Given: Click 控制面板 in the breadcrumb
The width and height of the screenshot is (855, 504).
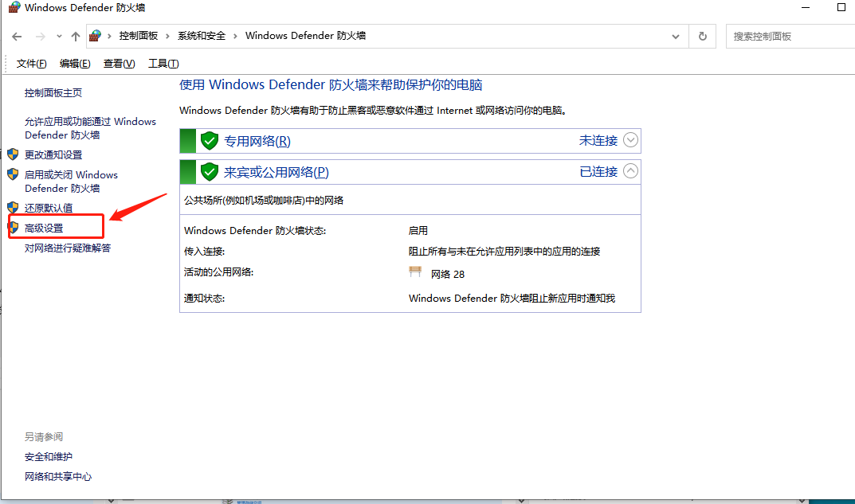Looking at the screenshot, I should (x=139, y=36).
